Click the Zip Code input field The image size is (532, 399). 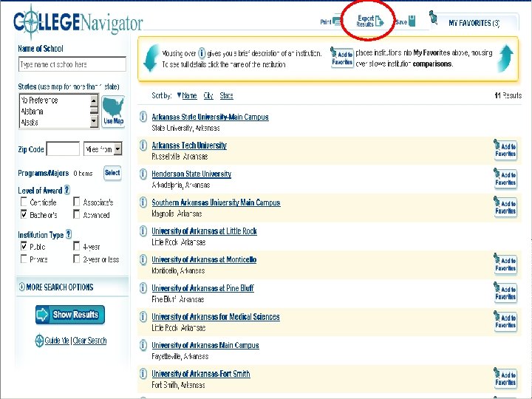pos(63,149)
